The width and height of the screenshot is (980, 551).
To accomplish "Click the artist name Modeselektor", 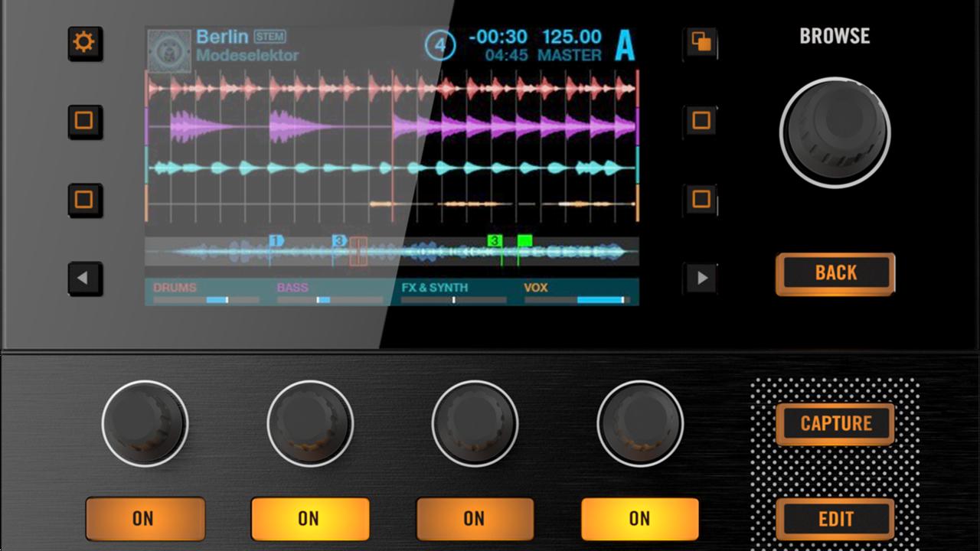I will (x=247, y=56).
